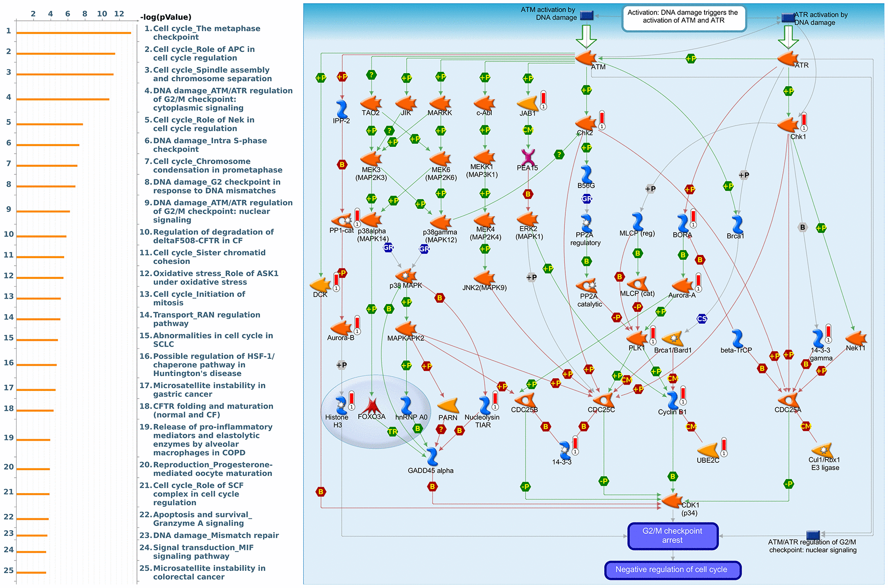Click the thermometer beside Histone H3

pyautogui.click(x=352, y=400)
